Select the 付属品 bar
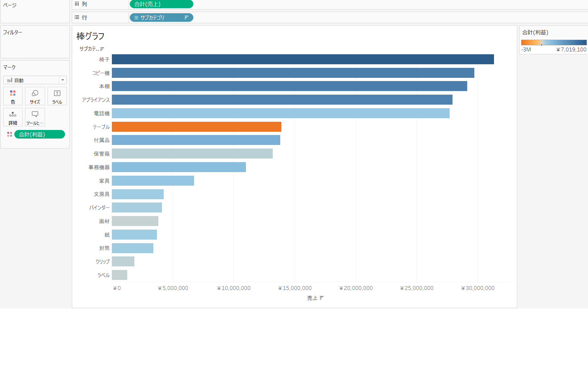The width and height of the screenshot is (588, 376). (x=196, y=140)
